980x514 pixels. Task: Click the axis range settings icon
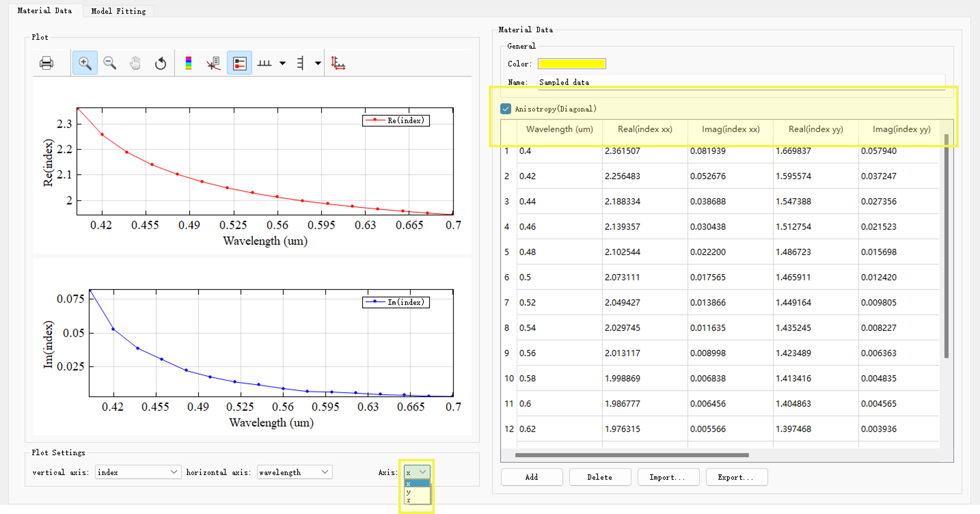(x=338, y=63)
